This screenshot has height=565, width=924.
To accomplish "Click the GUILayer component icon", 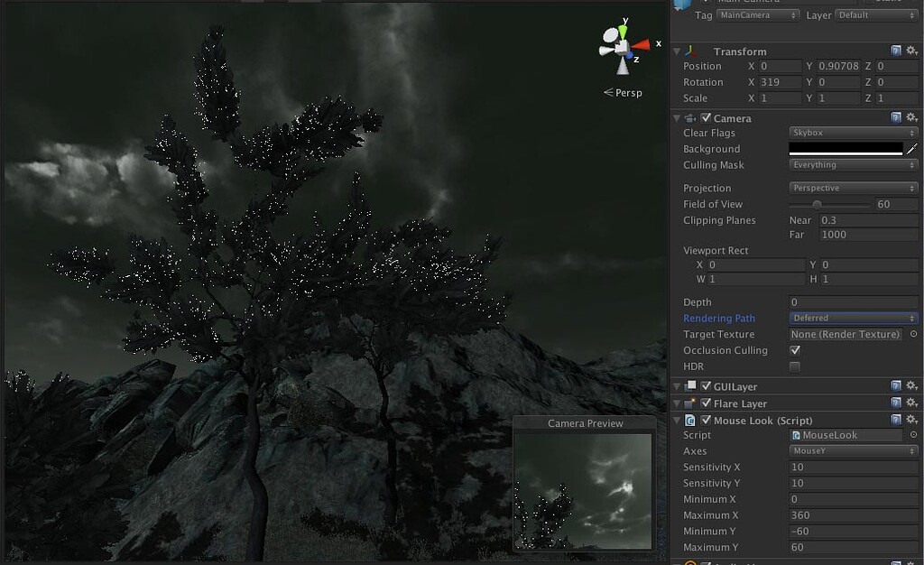I will point(689,385).
